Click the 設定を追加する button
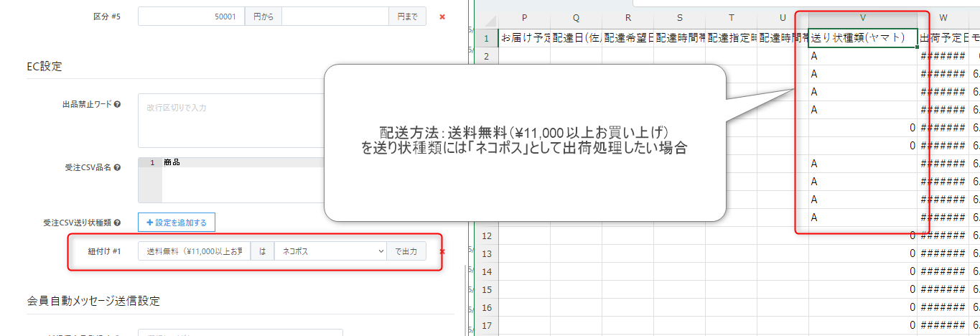 pyautogui.click(x=177, y=223)
